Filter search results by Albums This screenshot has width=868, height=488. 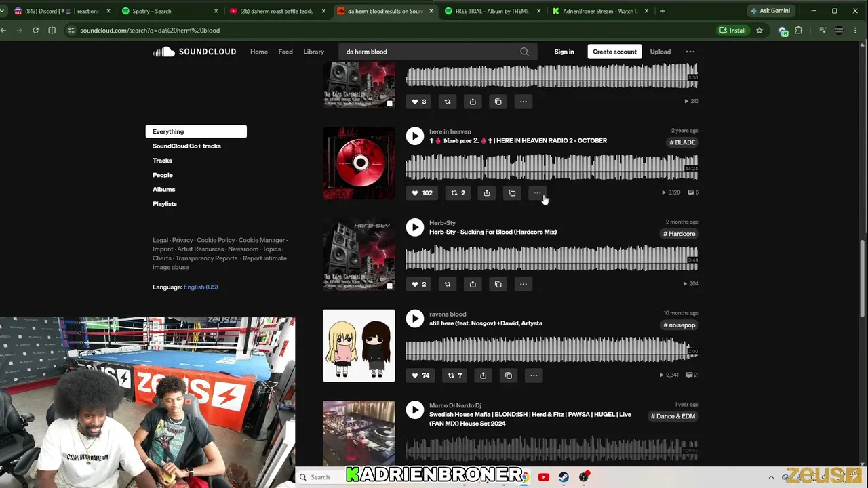tap(163, 190)
